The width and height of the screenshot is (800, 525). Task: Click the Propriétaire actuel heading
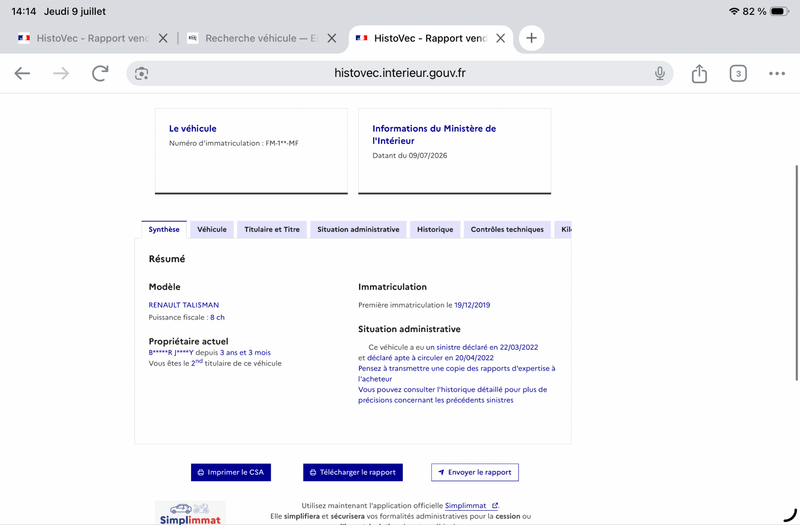(x=188, y=341)
